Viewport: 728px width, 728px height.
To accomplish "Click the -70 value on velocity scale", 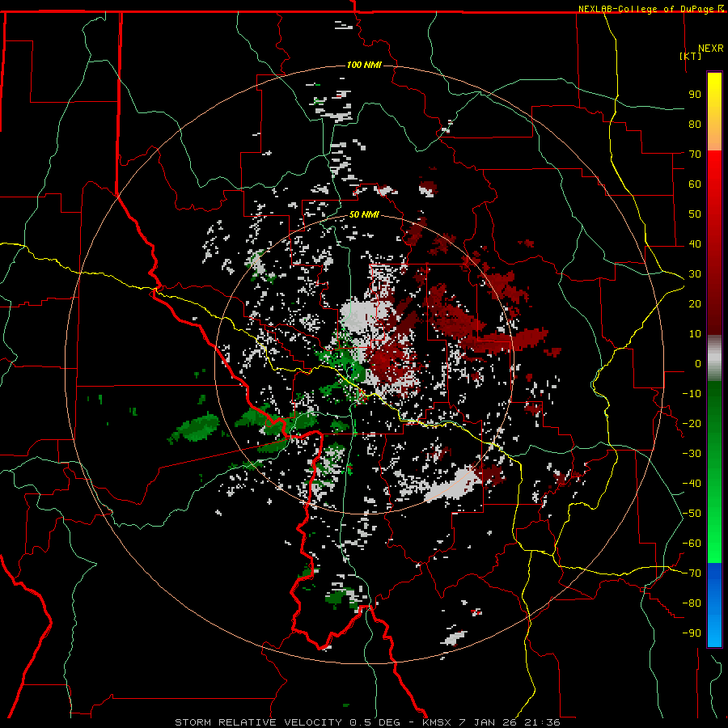I will tap(692, 574).
